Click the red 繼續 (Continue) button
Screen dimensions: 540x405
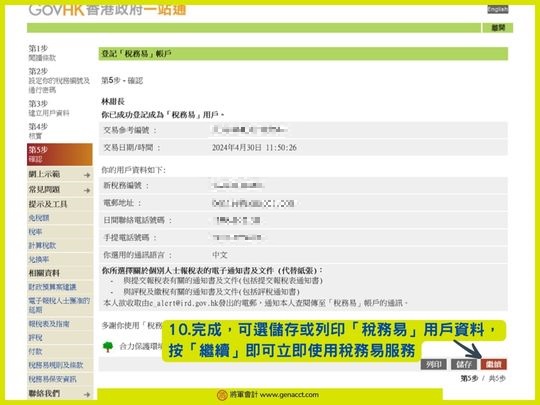pyautogui.click(x=494, y=364)
